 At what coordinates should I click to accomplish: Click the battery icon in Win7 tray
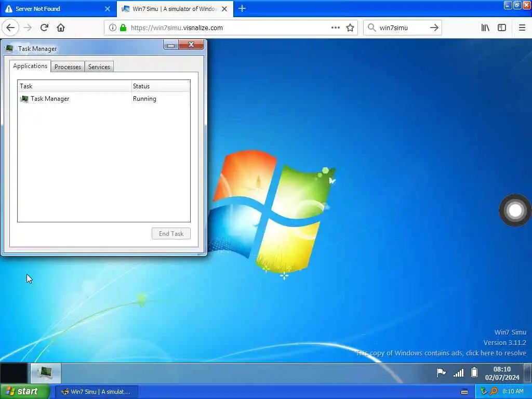[474, 373]
